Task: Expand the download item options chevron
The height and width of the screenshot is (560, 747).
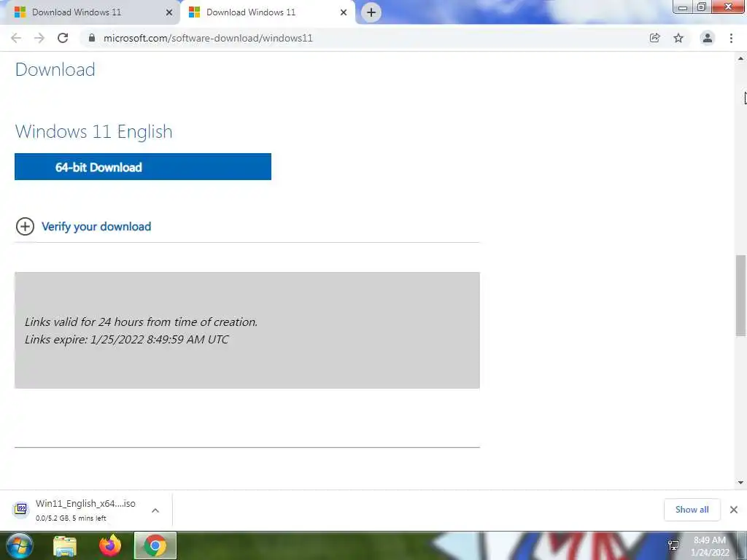Action: pyautogui.click(x=155, y=510)
